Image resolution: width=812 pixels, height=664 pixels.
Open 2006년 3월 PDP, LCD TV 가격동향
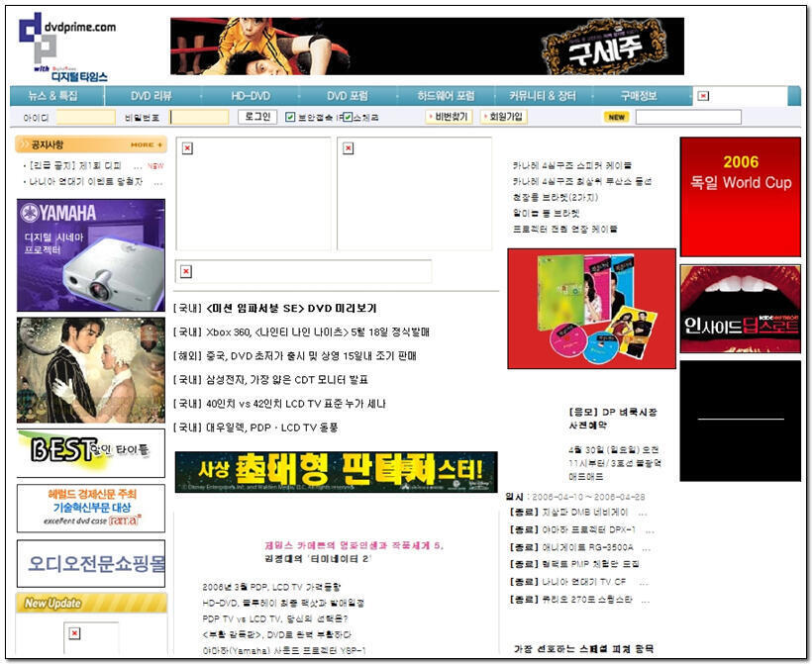click(x=272, y=588)
